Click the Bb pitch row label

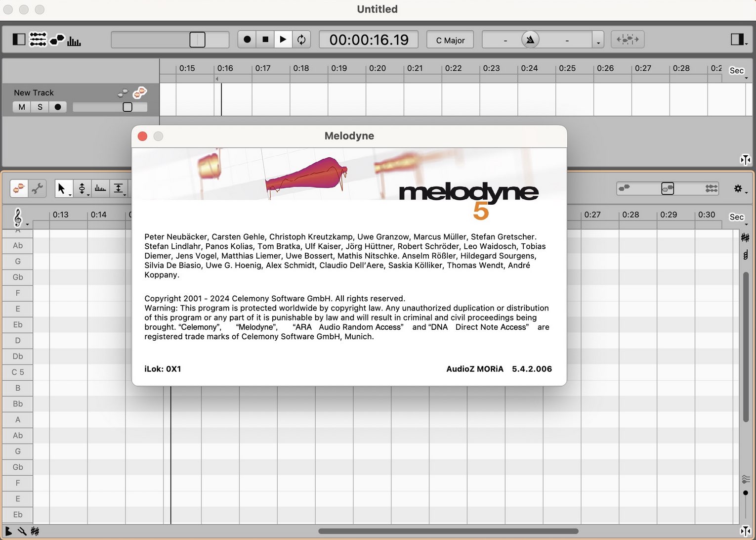coord(18,404)
